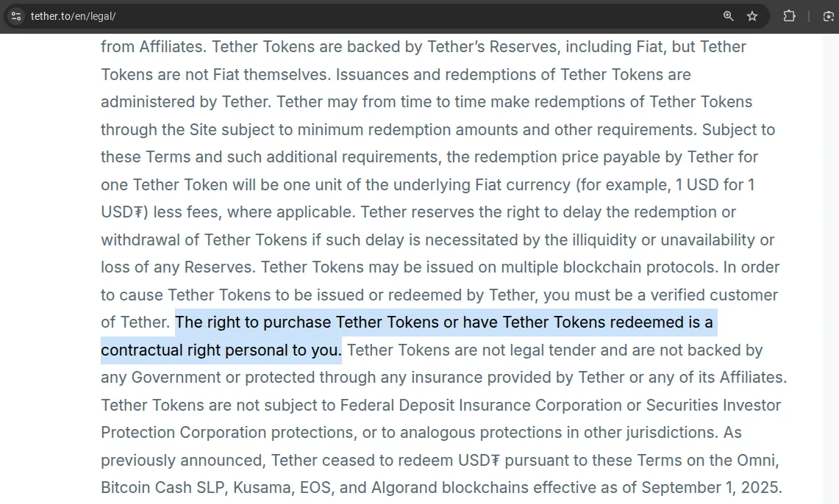Bookmark this page using the star icon
Viewport: 839px width, 504px height.
(x=752, y=15)
